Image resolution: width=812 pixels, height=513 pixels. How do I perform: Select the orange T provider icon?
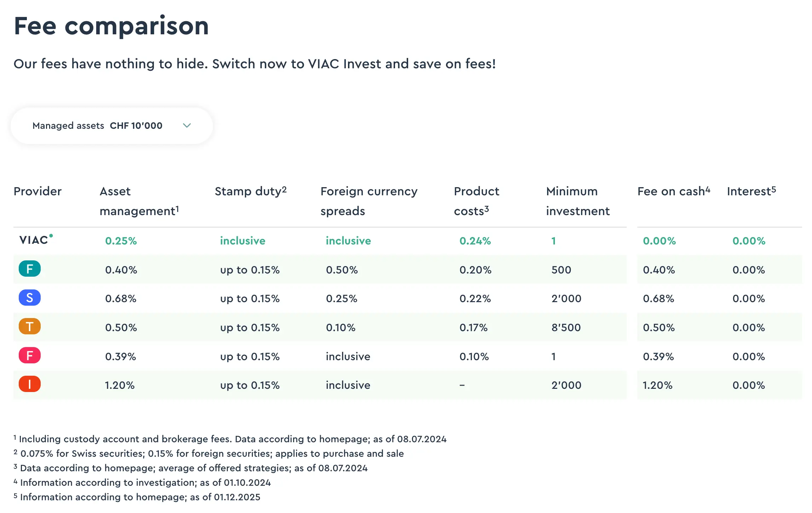[30, 327]
